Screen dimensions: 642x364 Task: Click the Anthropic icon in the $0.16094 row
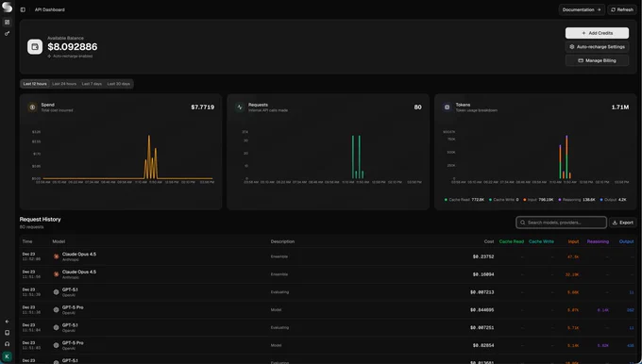(x=57, y=274)
